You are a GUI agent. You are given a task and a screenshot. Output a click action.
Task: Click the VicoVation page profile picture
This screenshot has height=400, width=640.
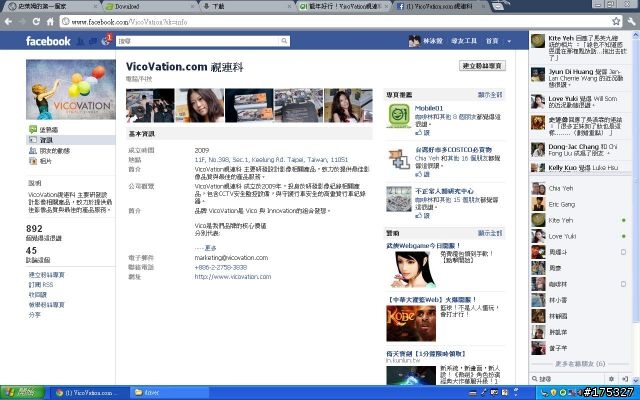pyautogui.click(x=71, y=89)
